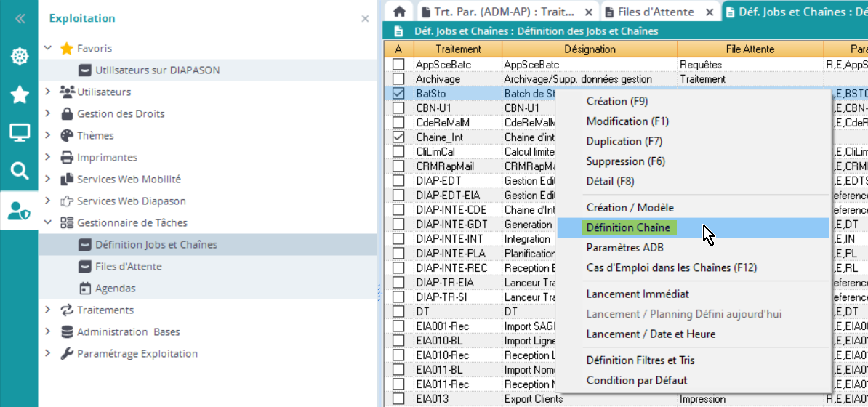Select Lancement Immédiat in context menu
This screenshot has height=407, width=868.
pos(638,294)
